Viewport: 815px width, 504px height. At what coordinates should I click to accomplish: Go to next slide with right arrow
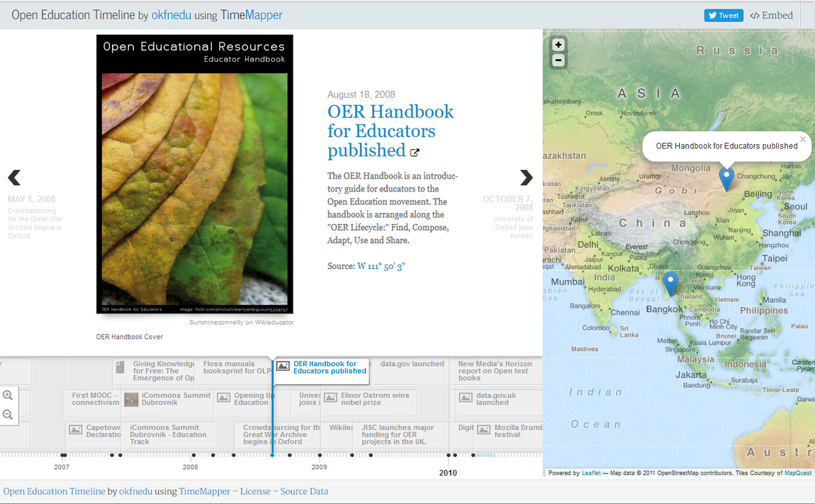pos(526,177)
